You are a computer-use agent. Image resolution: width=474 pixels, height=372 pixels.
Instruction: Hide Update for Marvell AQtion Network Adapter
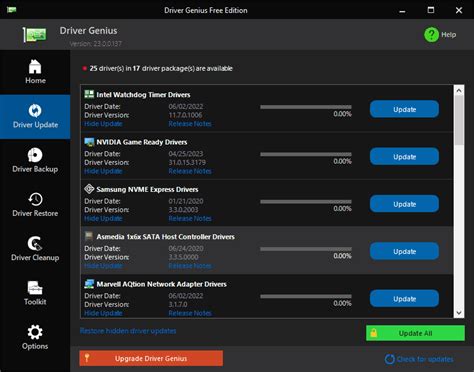click(103, 313)
